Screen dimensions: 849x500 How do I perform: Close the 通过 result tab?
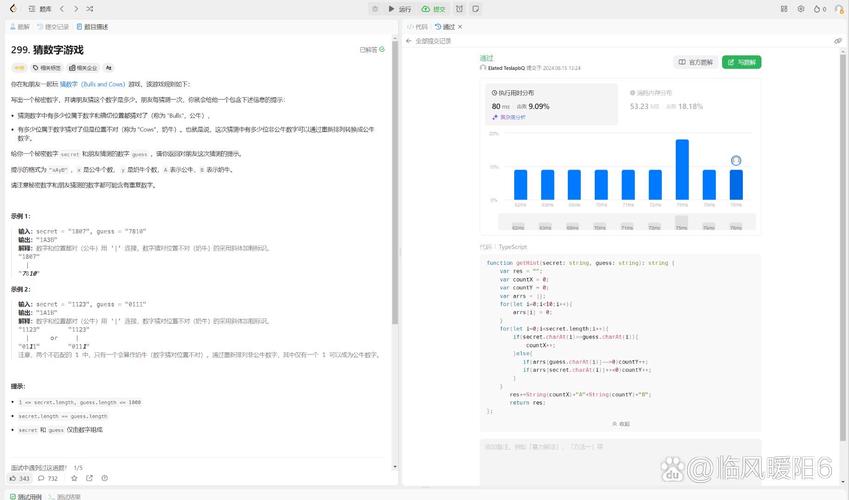pyautogui.click(x=460, y=27)
